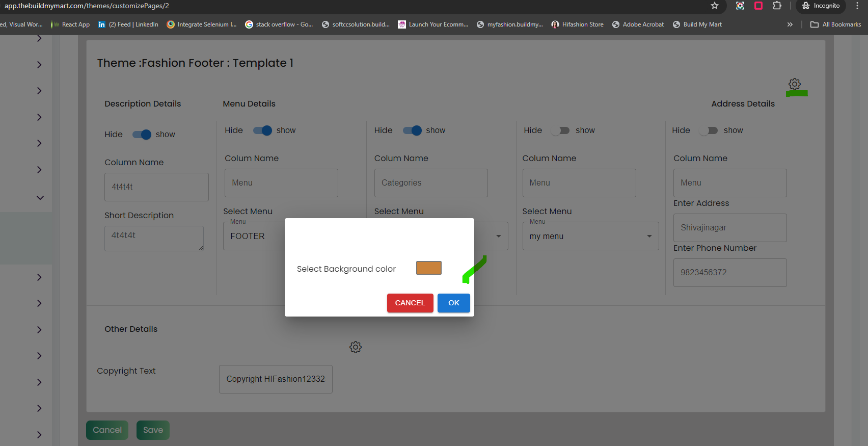Click the OK button in dialog
Screen dimensions: 868x446
[453, 303]
